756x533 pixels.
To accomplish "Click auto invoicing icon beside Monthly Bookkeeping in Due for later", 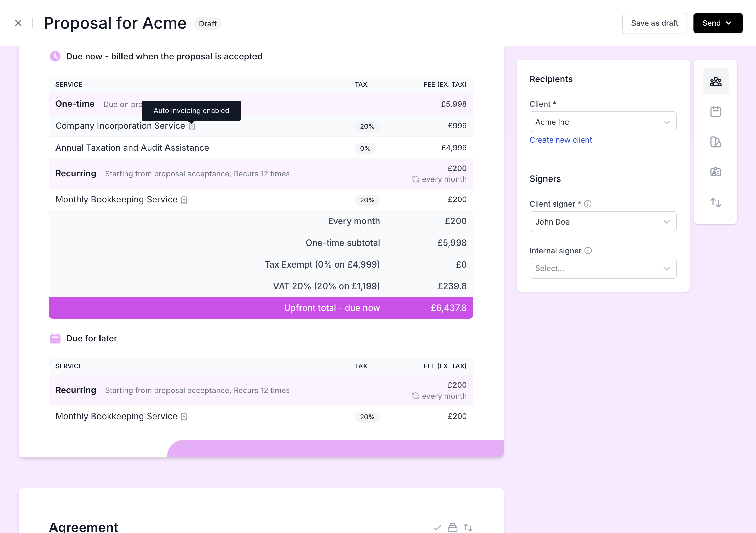I will coord(184,417).
